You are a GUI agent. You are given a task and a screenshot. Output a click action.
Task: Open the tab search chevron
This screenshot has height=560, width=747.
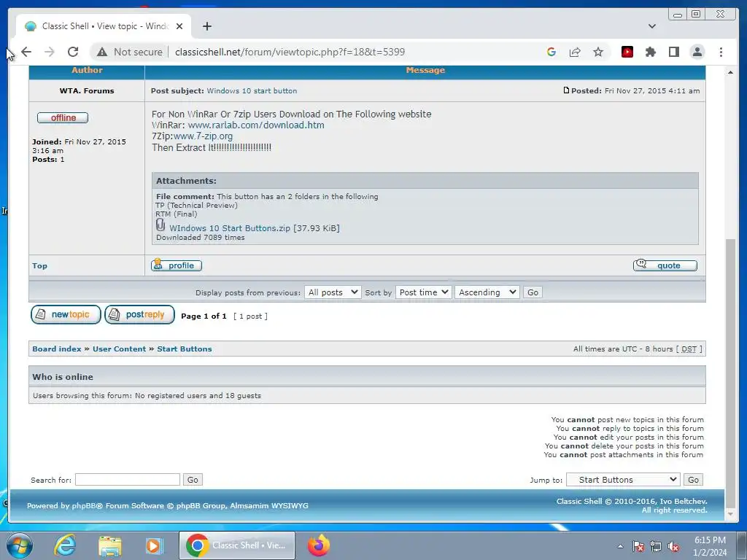(x=651, y=26)
